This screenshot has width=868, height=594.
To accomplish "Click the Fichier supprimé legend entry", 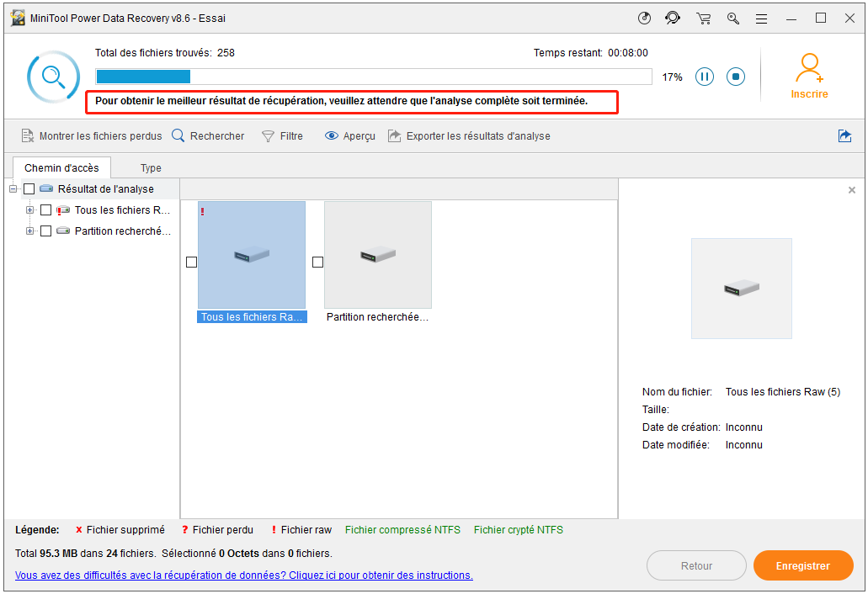I will (120, 530).
